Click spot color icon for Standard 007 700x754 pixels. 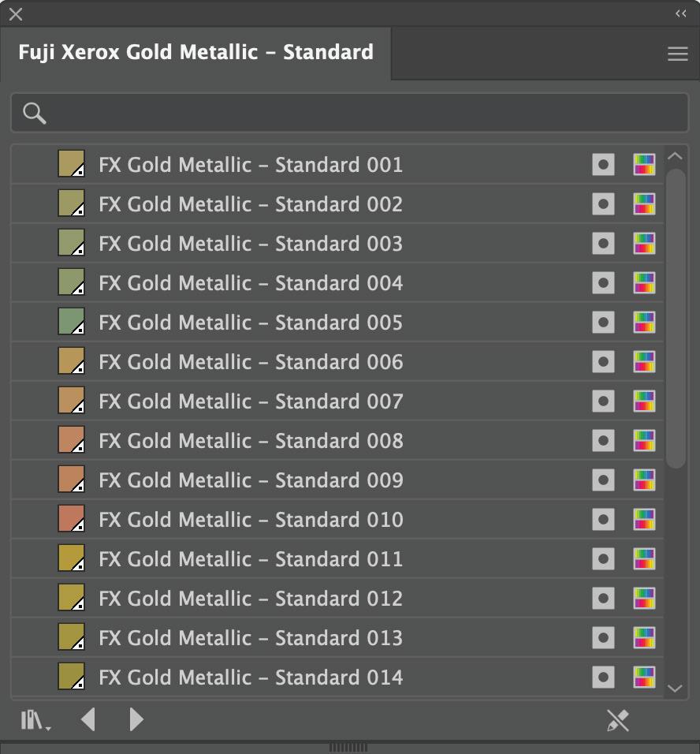click(603, 401)
